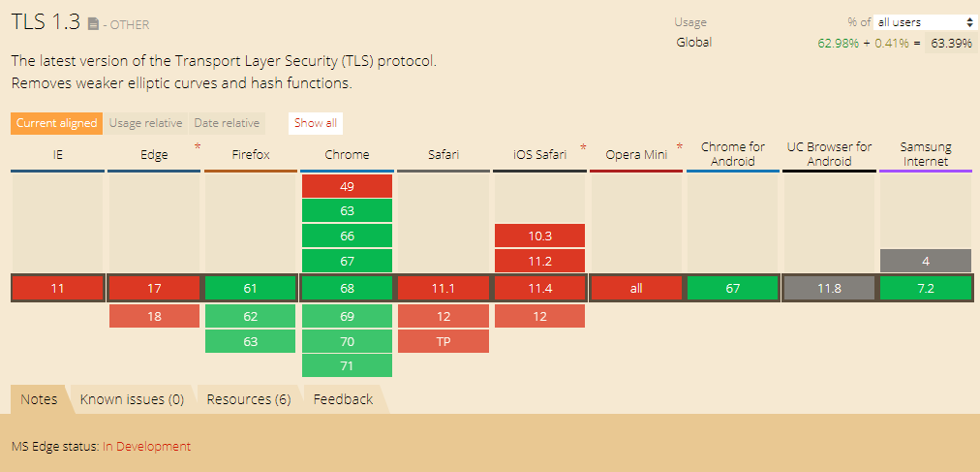Go to the Feedback tab
This screenshot has width=980, height=472.
coord(343,399)
